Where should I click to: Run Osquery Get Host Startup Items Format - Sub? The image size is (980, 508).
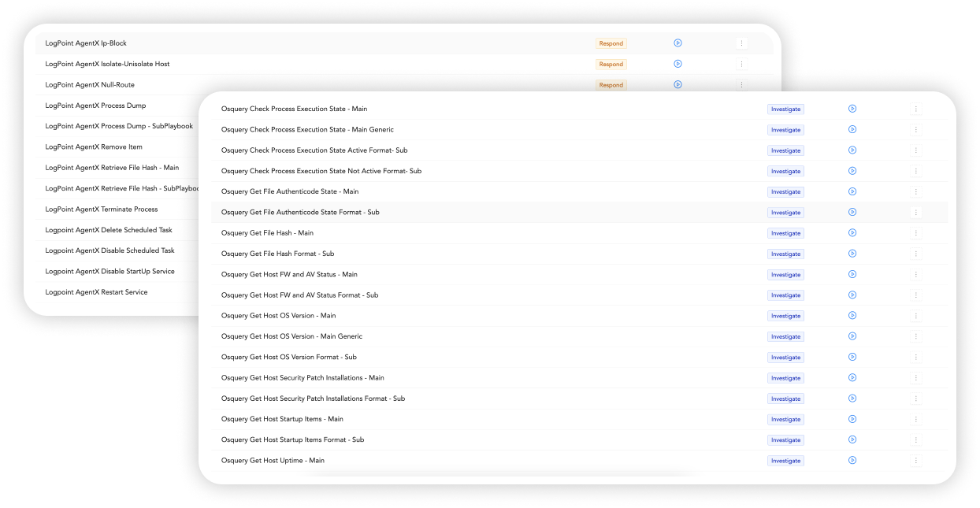pos(852,439)
